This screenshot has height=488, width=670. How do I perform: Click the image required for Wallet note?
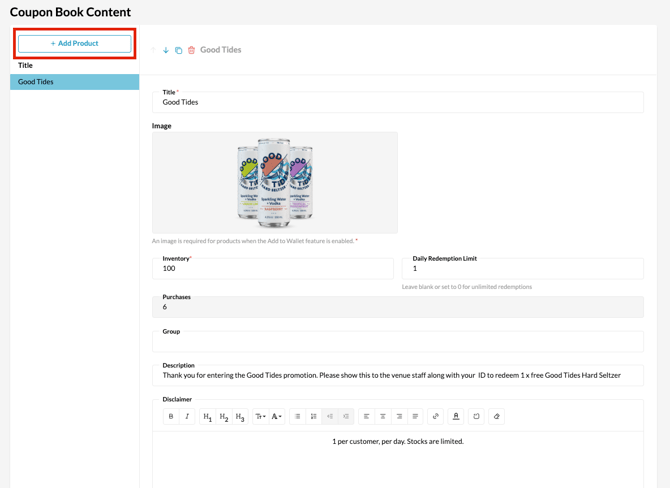[255, 241]
